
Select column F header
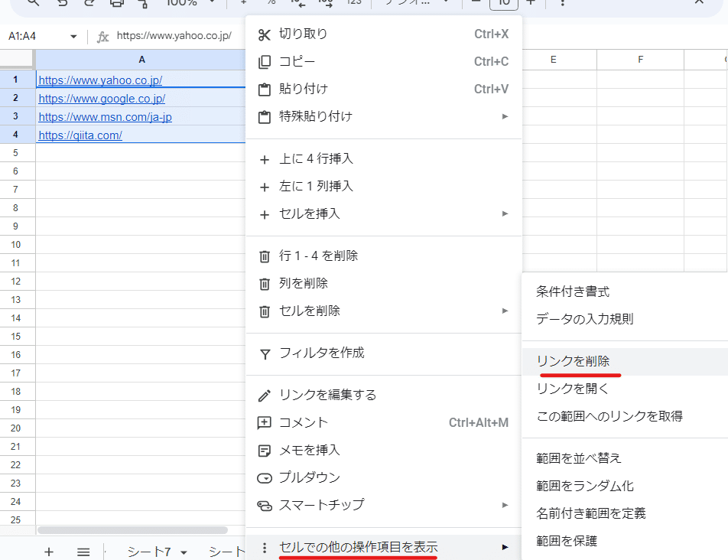tap(640, 60)
